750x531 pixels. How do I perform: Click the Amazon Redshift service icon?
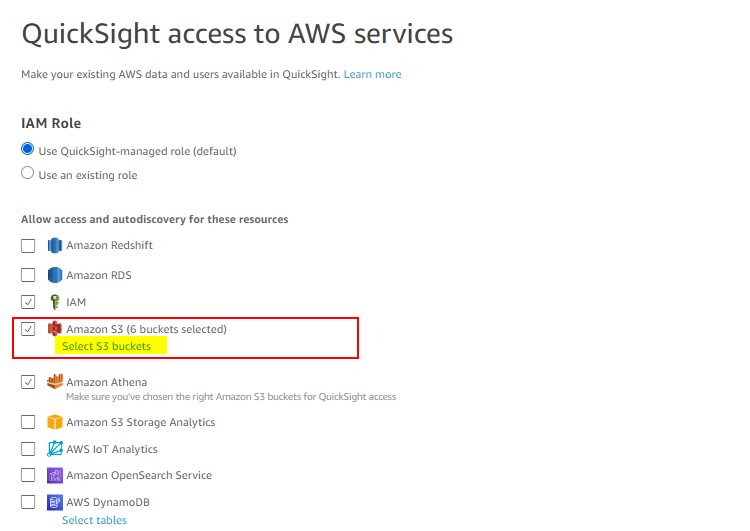(x=55, y=245)
